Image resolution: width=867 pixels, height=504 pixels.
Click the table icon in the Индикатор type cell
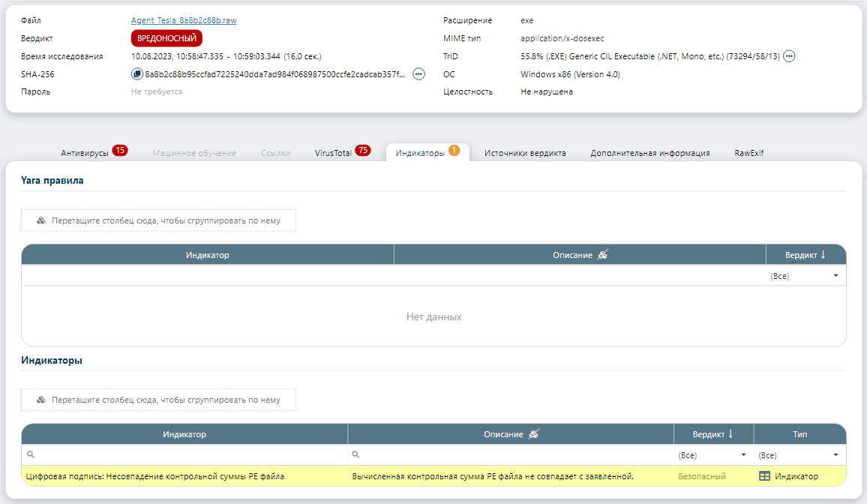click(765, 476)
